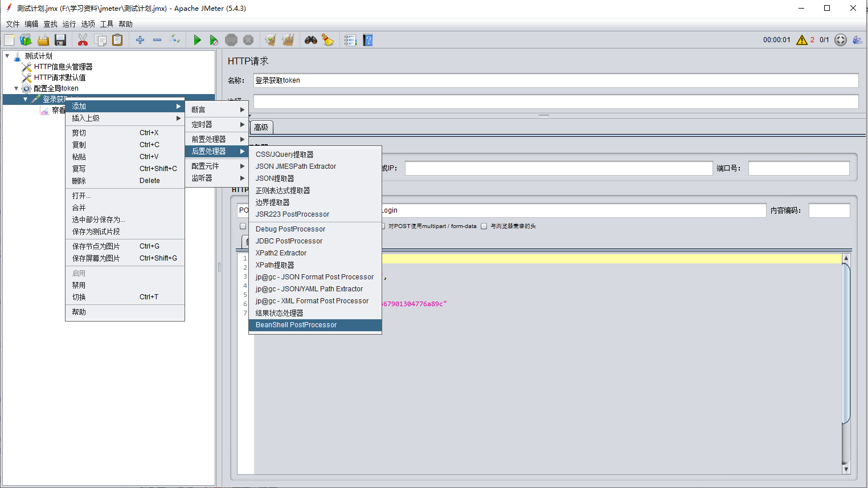This screenshot has width=868, height=488.
Task: Collapse the 登录获取token tree node arrow
Action: coord(25,99)
